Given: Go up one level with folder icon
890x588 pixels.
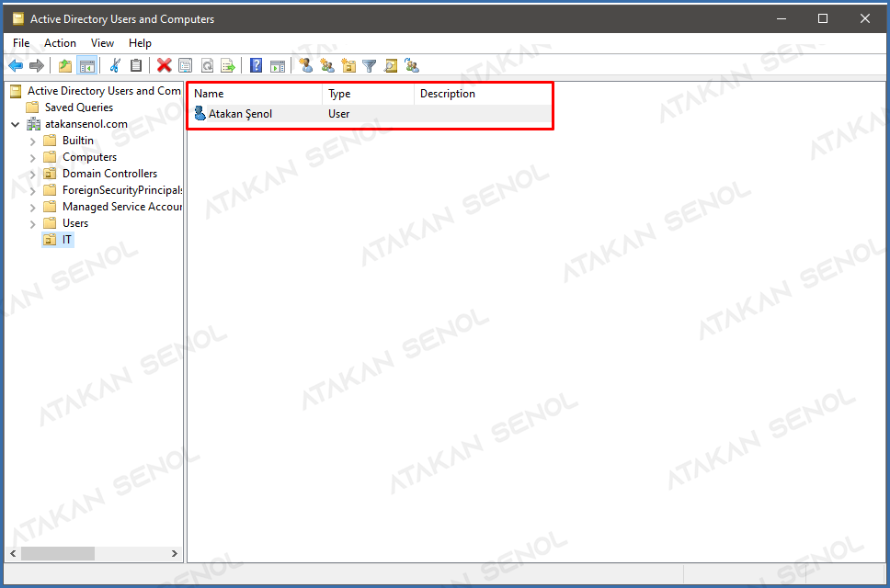Looking at the screenshot, I should coord(65,66).
